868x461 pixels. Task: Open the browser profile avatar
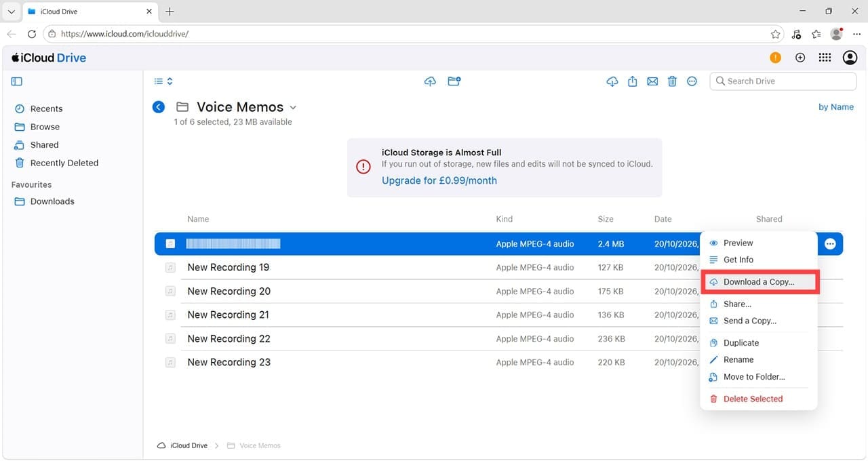837,34
